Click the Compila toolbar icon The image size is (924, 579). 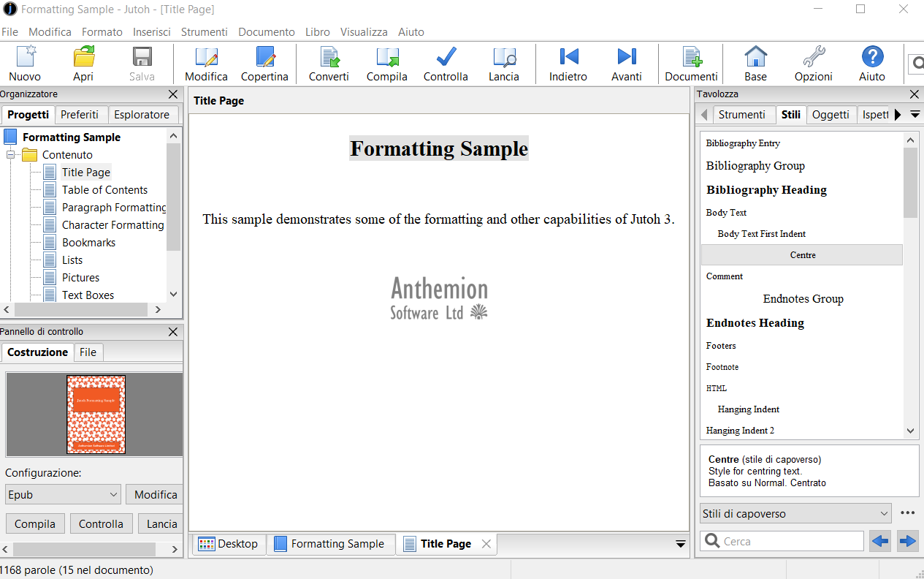[x=387, y=58]
